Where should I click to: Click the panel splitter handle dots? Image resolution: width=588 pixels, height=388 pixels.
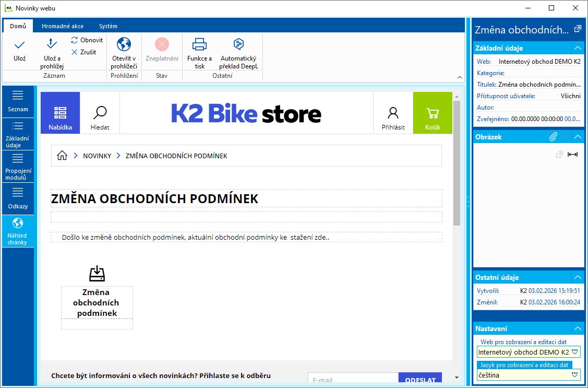point(469,202)
